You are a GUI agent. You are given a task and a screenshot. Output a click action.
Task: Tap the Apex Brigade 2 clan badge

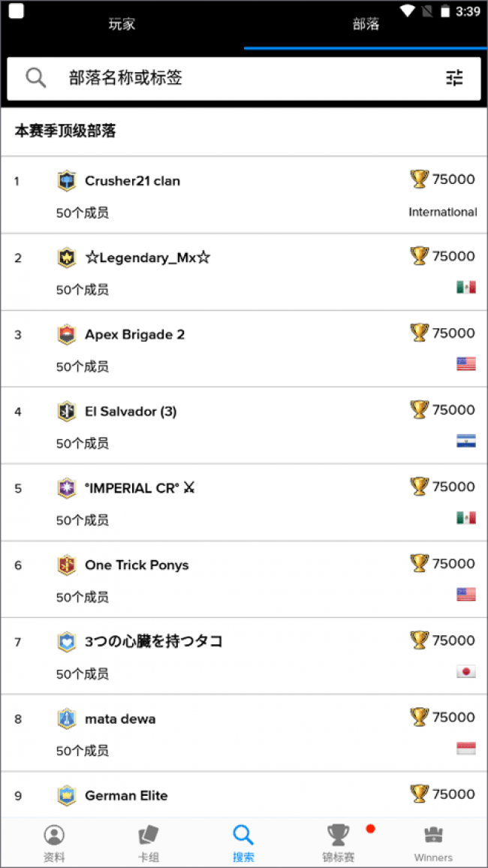(67, 335)
